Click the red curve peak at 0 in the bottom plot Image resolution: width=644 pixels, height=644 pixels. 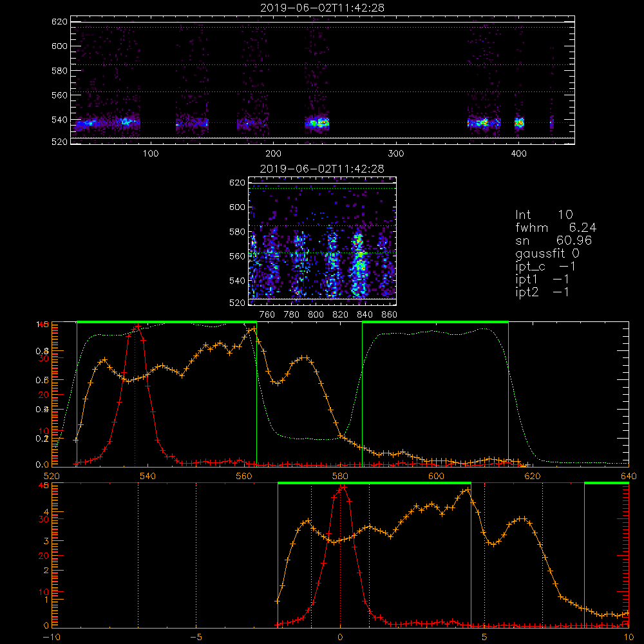tap(344, 487)
